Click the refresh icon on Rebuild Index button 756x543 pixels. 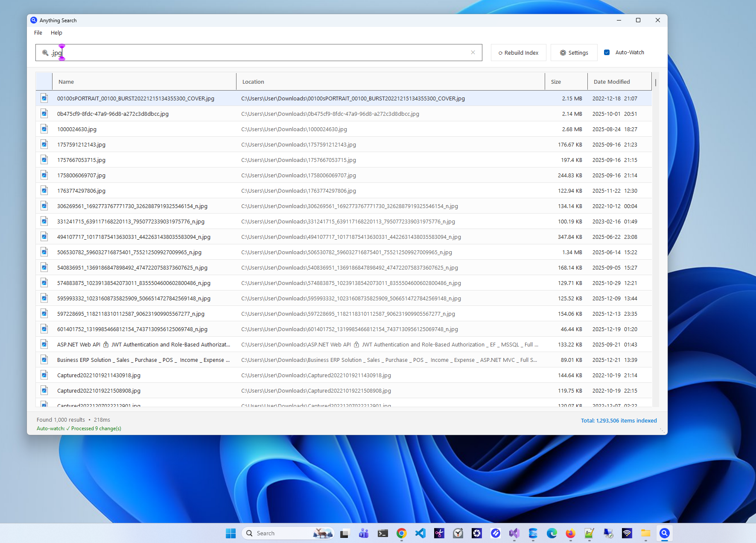click(500, 53)
